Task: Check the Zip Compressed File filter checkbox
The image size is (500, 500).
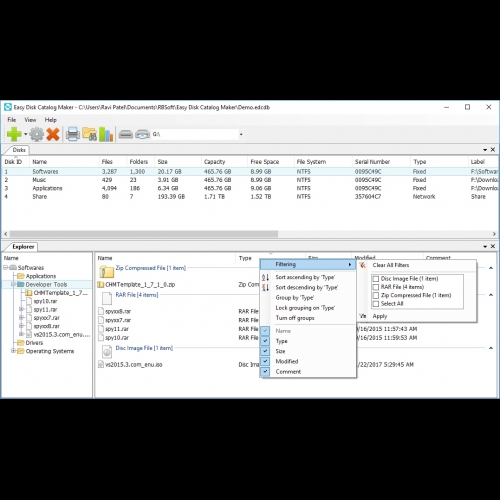Action: 376,295
